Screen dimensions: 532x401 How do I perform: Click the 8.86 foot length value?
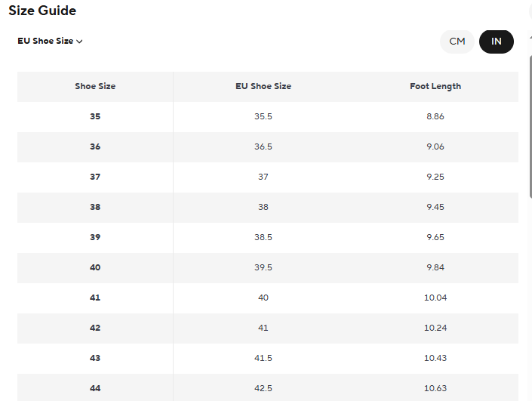tap(435, 116)
